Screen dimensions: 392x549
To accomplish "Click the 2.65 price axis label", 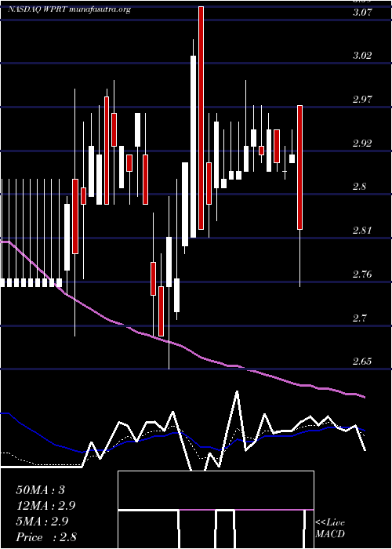I will (362, 362).
